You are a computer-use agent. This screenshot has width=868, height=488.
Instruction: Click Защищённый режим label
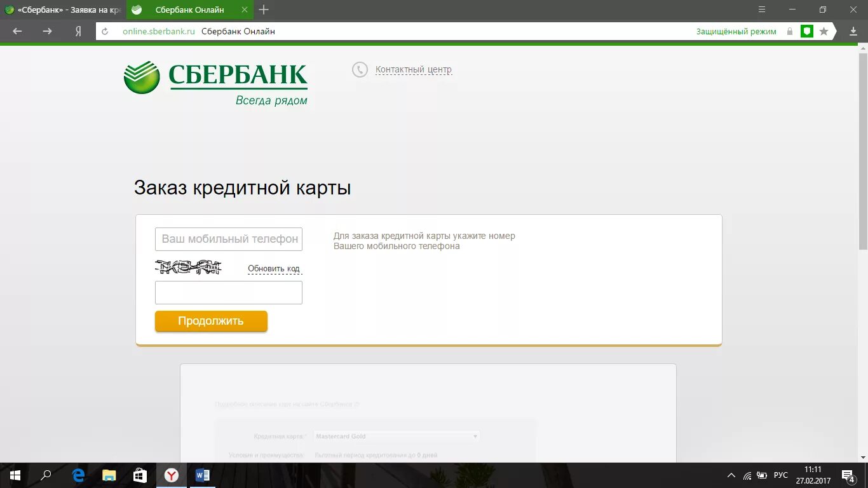point(736,31)
